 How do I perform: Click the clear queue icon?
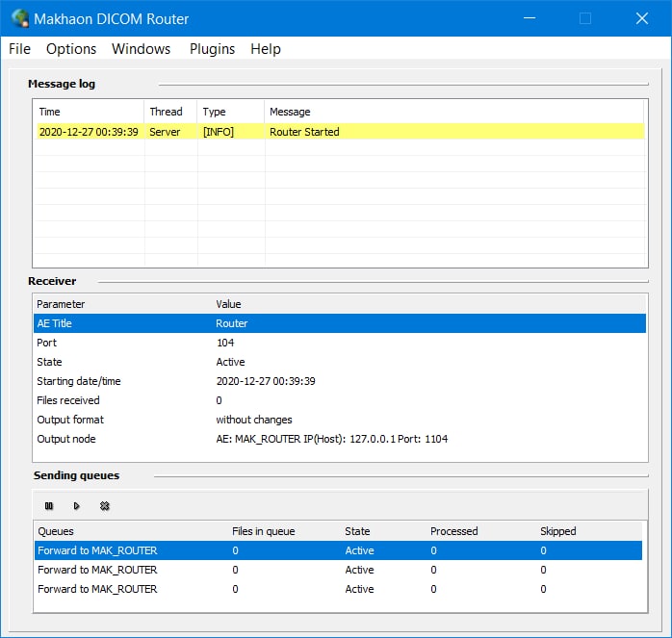[105, 506]
